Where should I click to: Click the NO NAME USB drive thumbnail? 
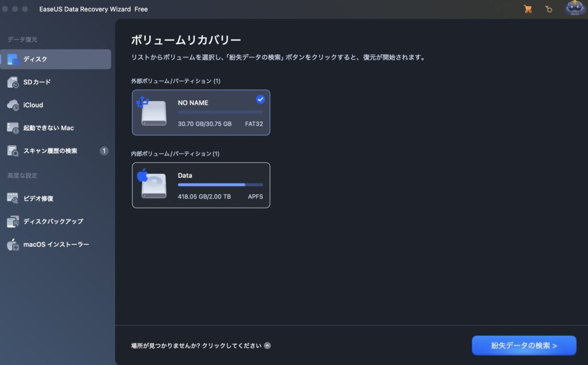[153, 112]
